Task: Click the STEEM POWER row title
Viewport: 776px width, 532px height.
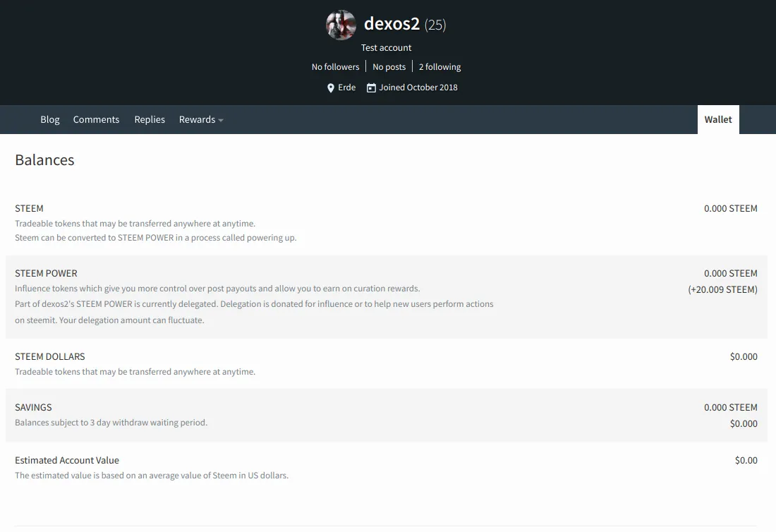Action: 46,273
